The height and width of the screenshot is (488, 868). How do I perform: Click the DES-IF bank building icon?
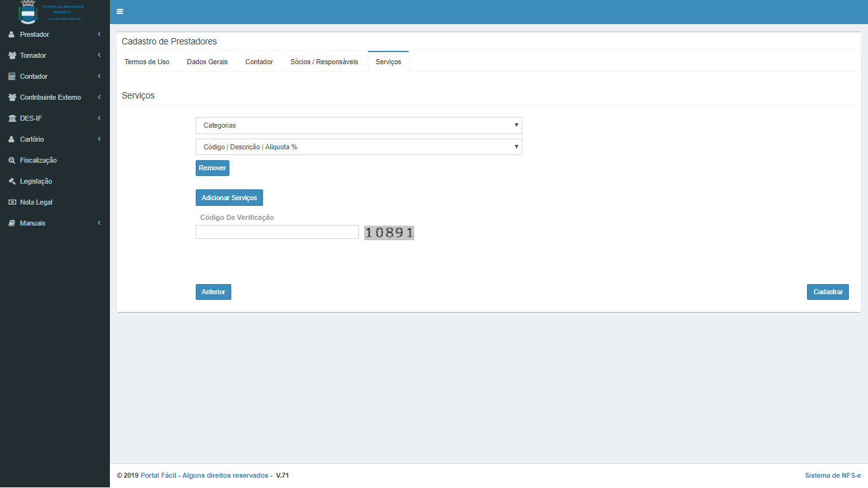11,118
